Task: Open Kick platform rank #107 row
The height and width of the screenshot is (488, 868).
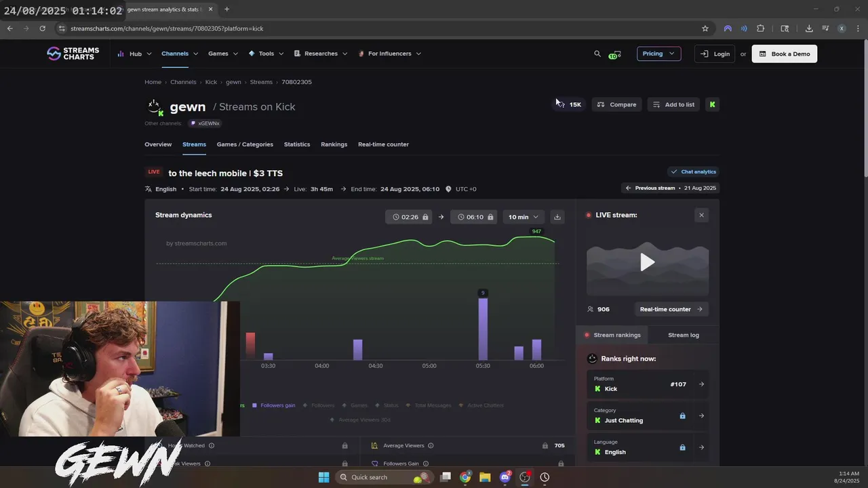Action: click(648, 384)
